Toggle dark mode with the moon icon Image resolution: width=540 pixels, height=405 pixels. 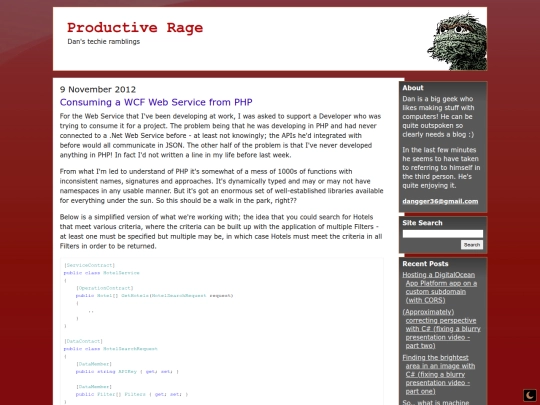[x=530, y=395]
